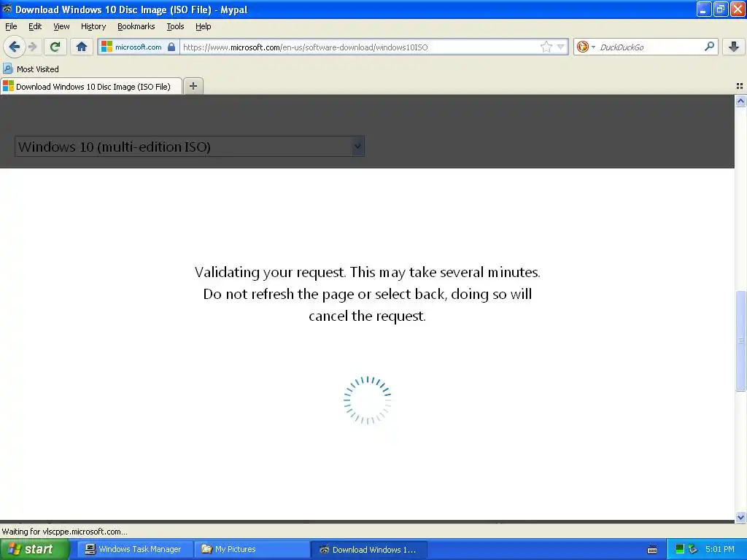Image resolution: width=747 pixels, height=560 pixels.
Task: Open the Most Visited bookmarks folder
Action: point(31,69)
